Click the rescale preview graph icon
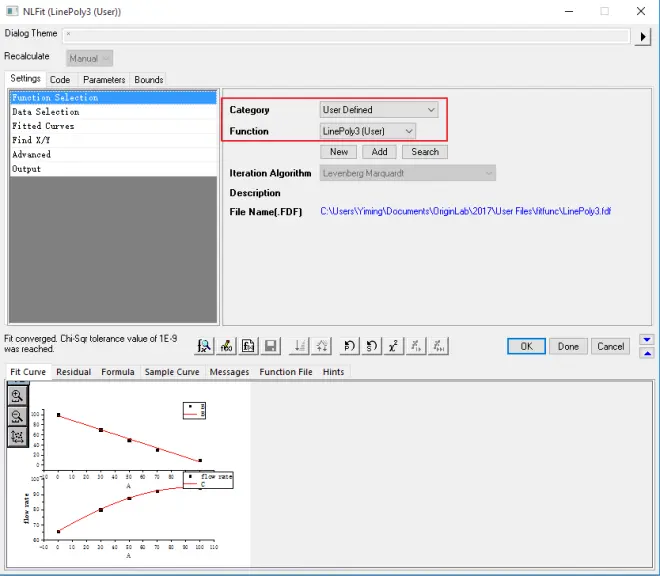 [x=18, y=437]
